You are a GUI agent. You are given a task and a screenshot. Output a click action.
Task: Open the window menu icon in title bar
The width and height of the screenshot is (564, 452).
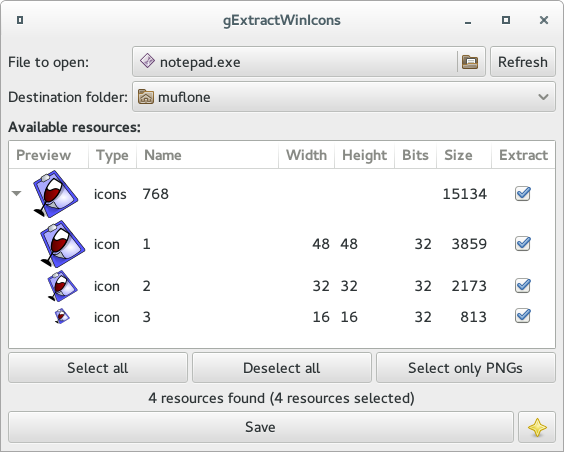click(x=20, y=20)
